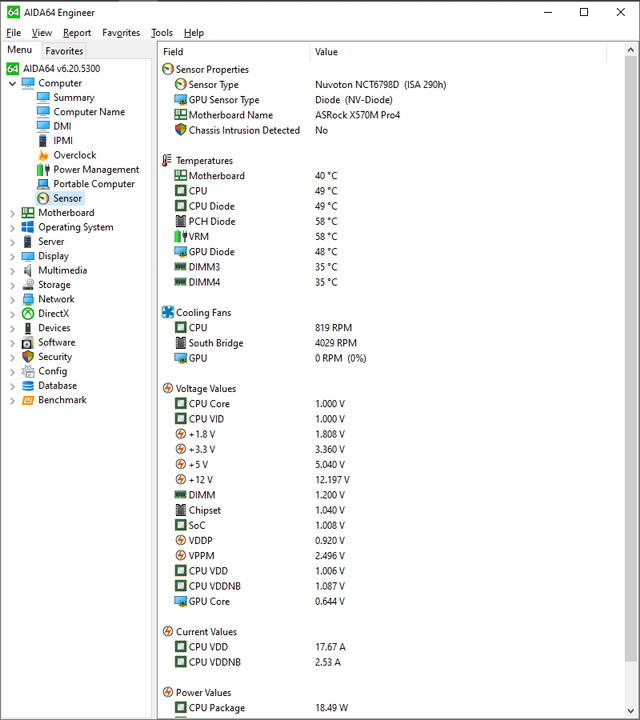Click the Portable Computer laptop icon
This screenshot has height=720, width=640.
coord(43,184)
